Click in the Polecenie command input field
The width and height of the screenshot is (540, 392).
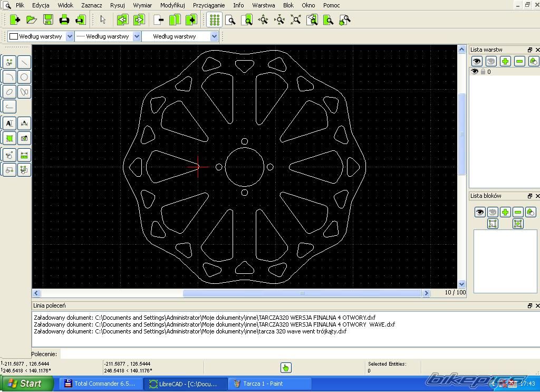(300, 354)
